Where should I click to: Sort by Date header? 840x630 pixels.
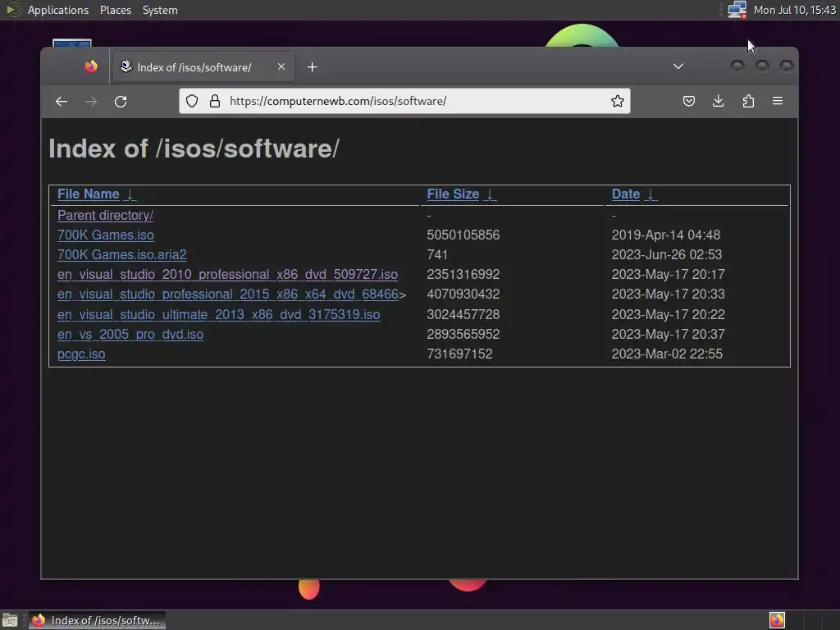click(626, 194)
